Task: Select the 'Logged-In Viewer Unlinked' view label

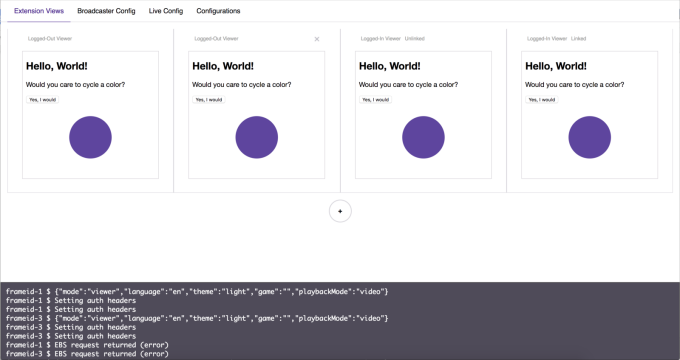Action: click(392, 39)
